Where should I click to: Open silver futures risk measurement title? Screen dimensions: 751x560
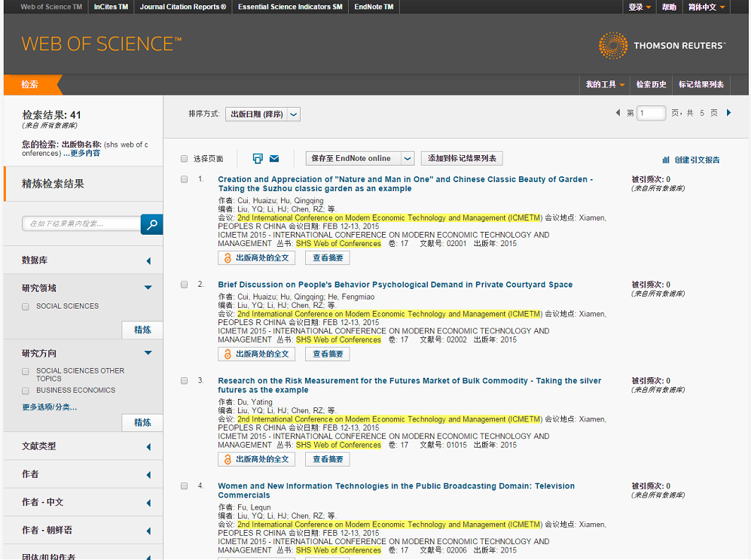(x=410, y=385)
